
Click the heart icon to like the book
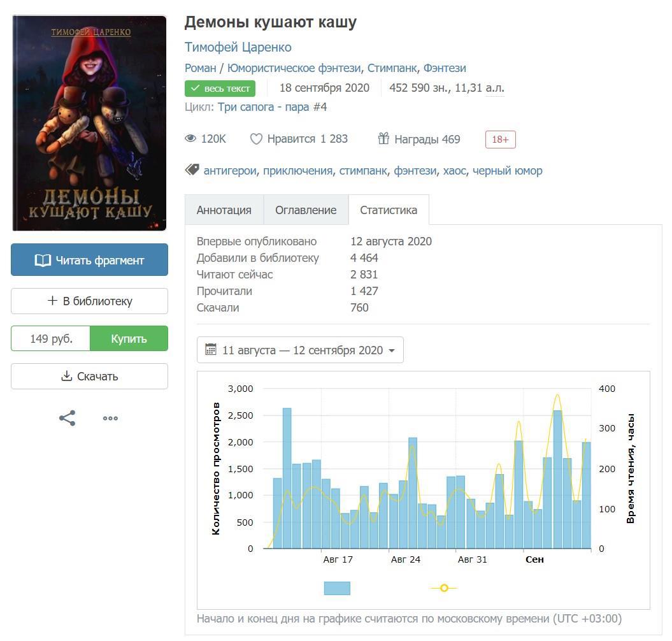tap(256, 139)
